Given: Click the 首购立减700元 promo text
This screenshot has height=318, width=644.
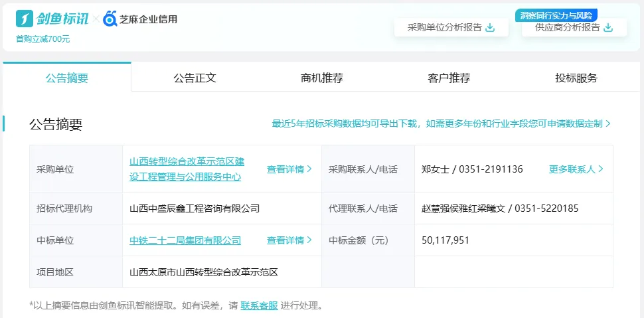Looking at the screenshot, I should (42, 39).
